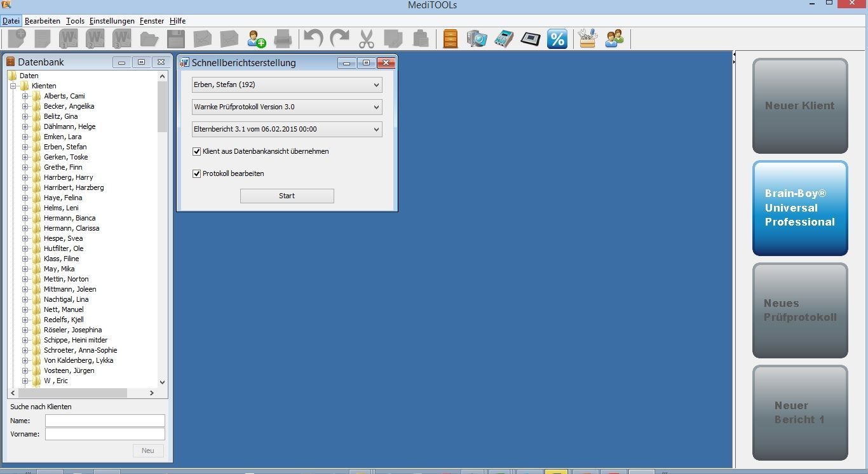Viewport: 868px width, 474px height.
Task: Open the toolbox settings icon
Action: (x=588, y=39)
